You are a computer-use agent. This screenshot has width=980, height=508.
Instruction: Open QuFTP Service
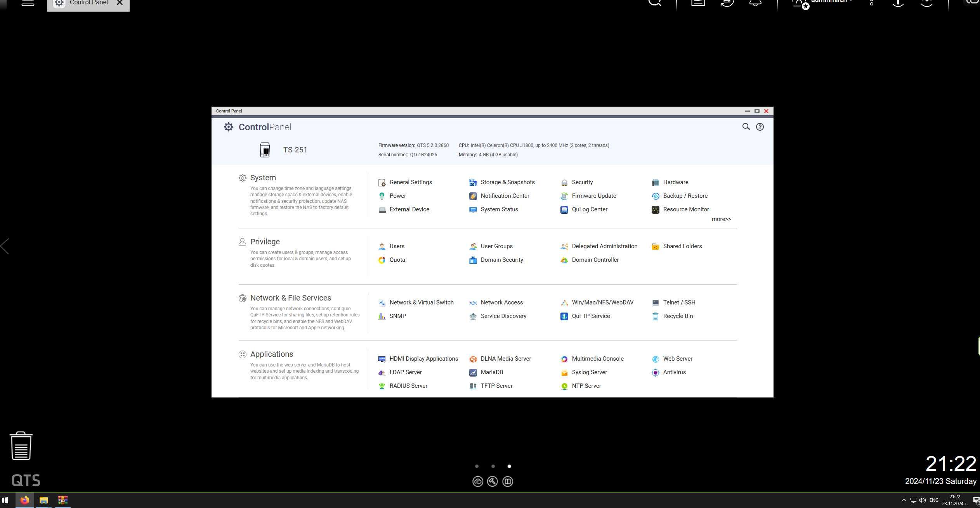[x=585, y=316]
